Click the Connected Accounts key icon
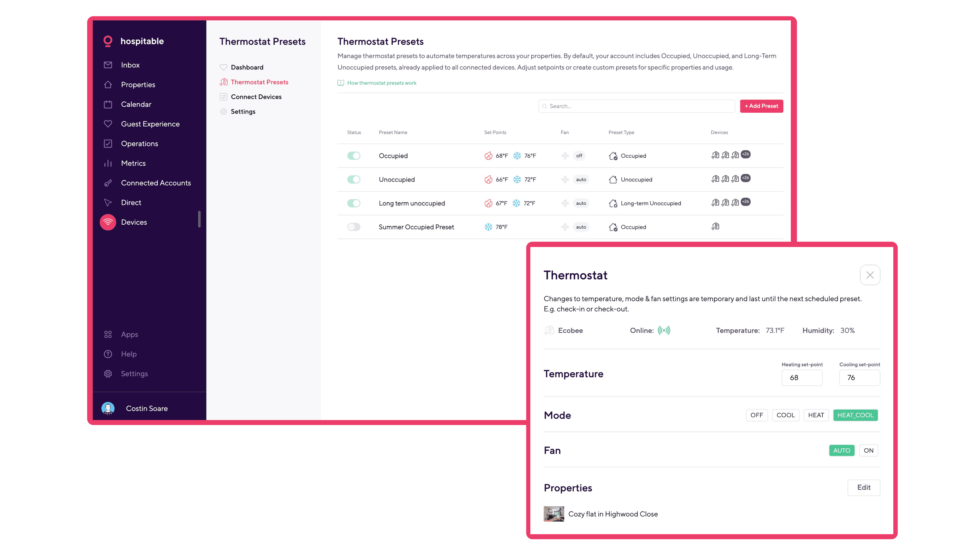Image resolution: width=978 pixels, height=560 pixels. [x=108, y=183]
